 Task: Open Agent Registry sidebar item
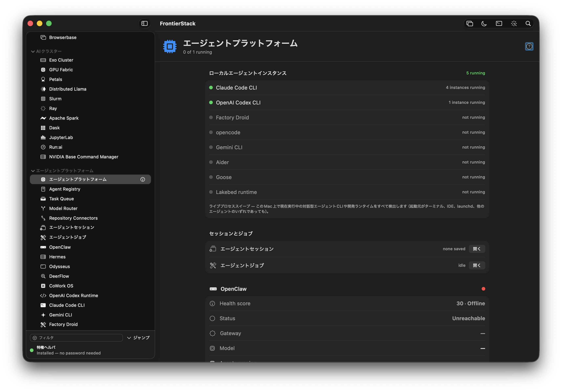tap(90, 189)
